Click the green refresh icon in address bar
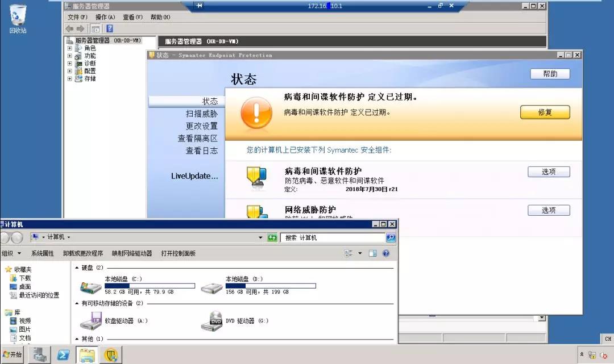 click(x=272, y=237)
